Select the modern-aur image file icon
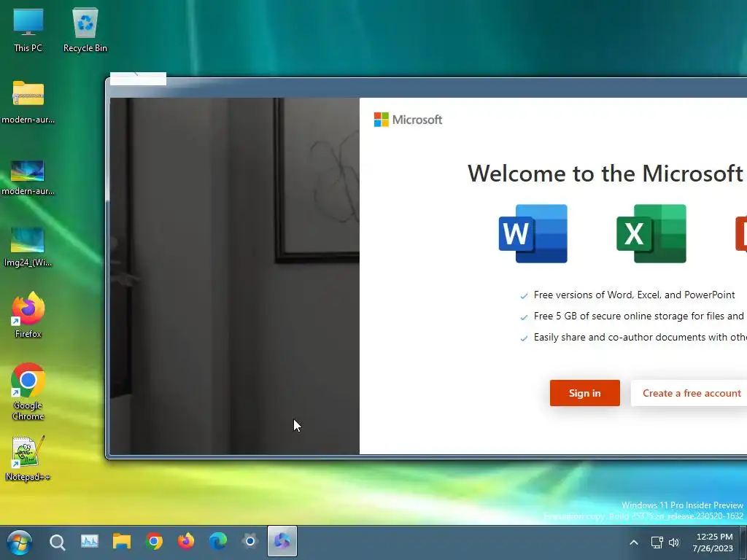Screen dimensions: 747x560 [x=28, y=177]
